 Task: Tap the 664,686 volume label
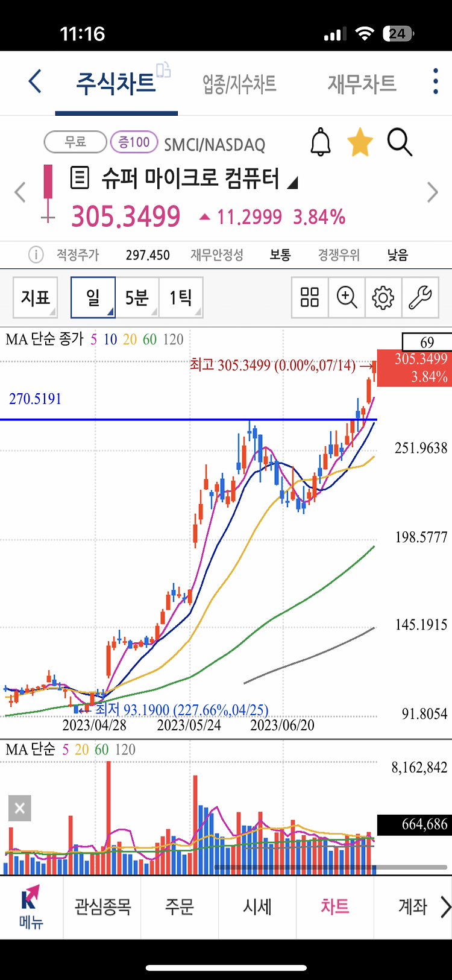(x=415, y=824)
